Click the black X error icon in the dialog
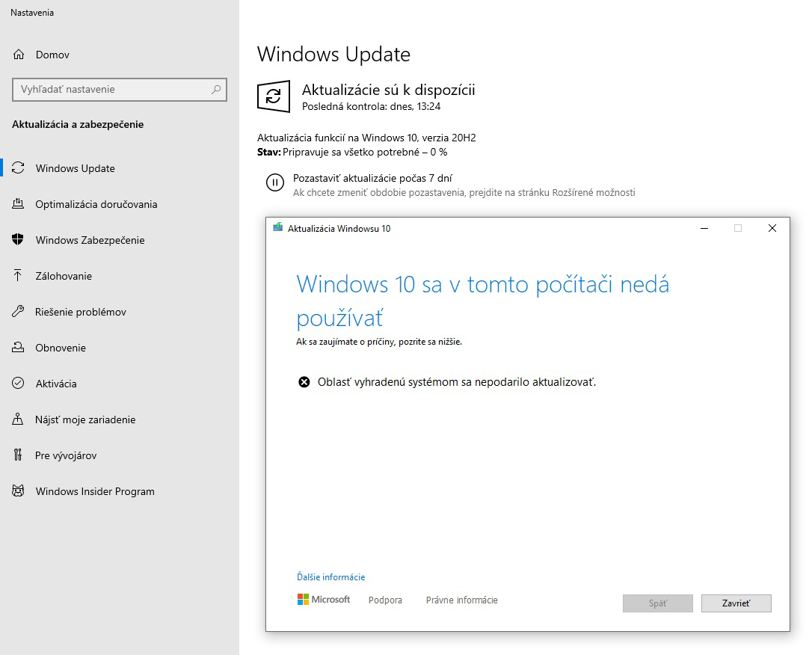 coord(304,382)
